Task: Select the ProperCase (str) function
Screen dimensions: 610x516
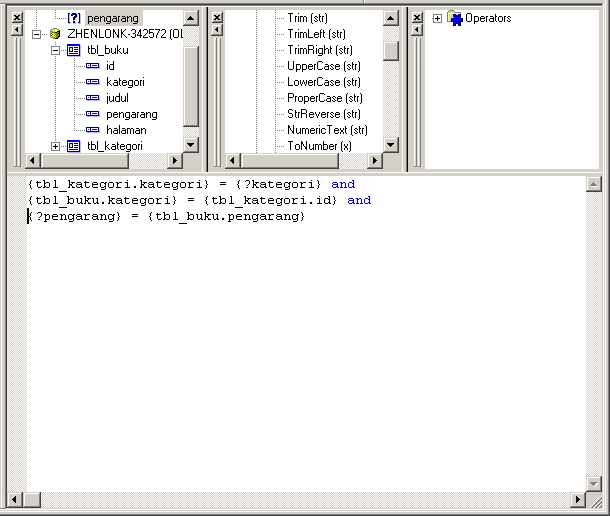Action: (x=325, y=98)
